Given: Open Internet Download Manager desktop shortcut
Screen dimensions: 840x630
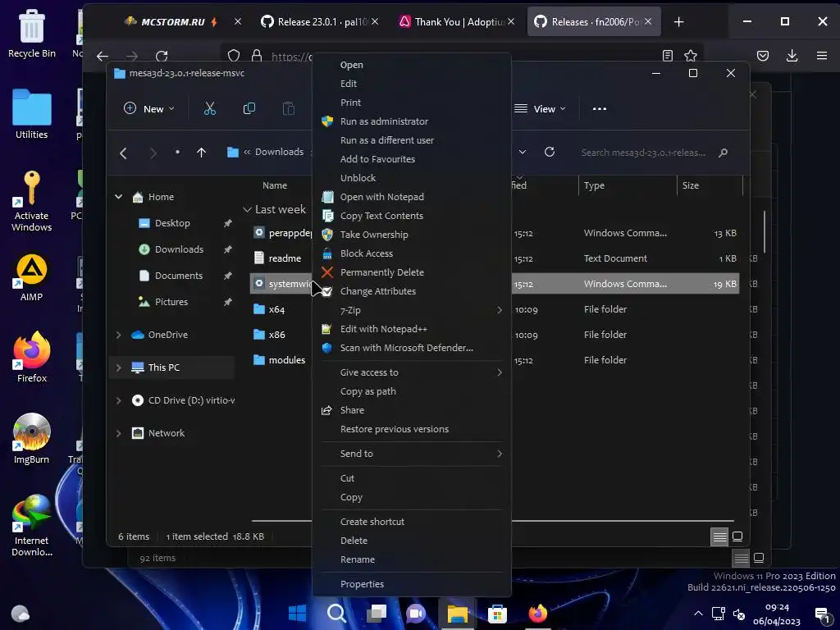Looking at the screenshot, I should 32,526.
